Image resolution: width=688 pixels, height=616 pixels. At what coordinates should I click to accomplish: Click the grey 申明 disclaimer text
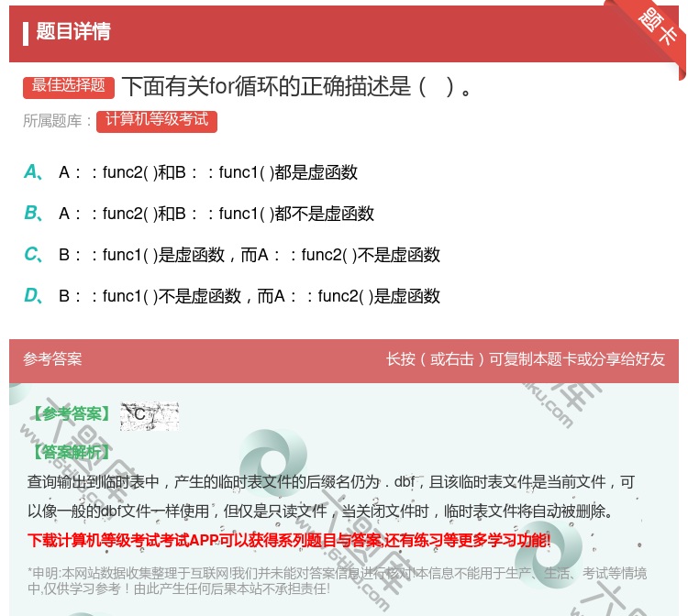pos(337,580)
